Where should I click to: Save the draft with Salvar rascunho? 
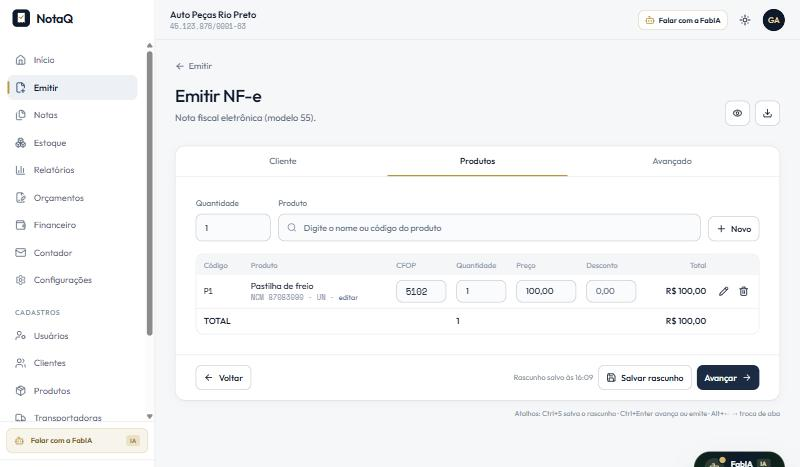pyautogui.click(x=645, y=378)
